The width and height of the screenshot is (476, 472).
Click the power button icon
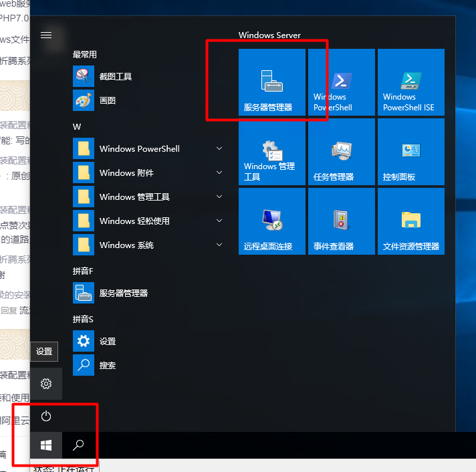[46, 416]
